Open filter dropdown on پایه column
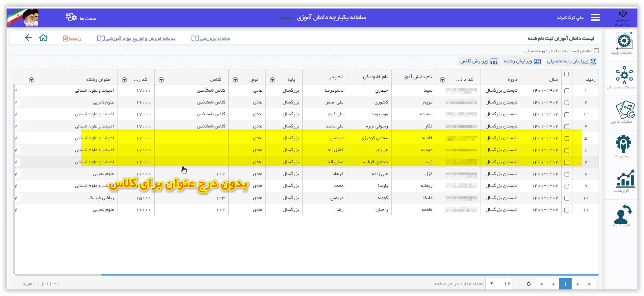The width and height of the screenshot is (644, 296). [272, 80]
